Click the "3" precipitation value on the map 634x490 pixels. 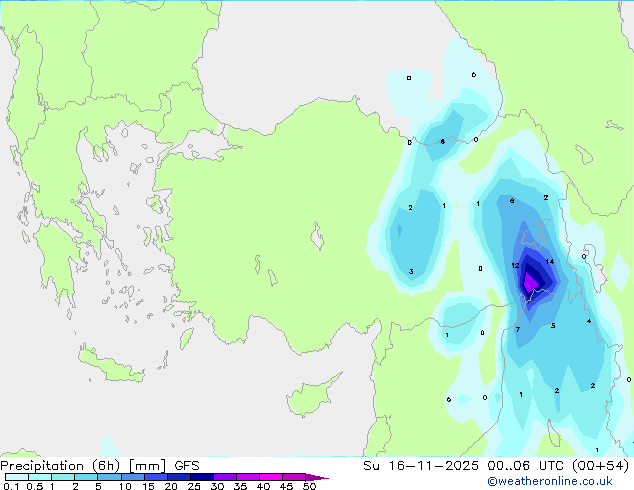(x=411, y=271)
